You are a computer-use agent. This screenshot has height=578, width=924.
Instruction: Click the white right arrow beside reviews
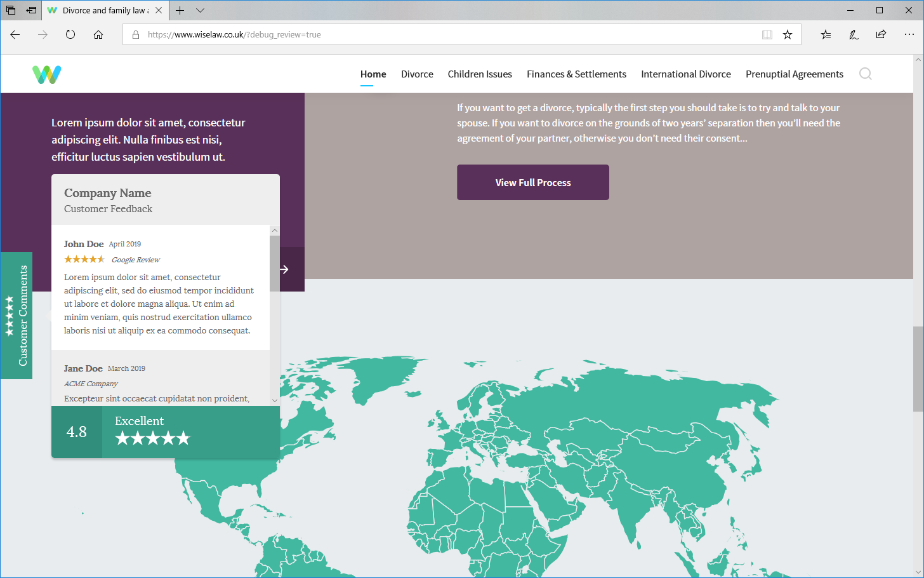tap(284, 269)
